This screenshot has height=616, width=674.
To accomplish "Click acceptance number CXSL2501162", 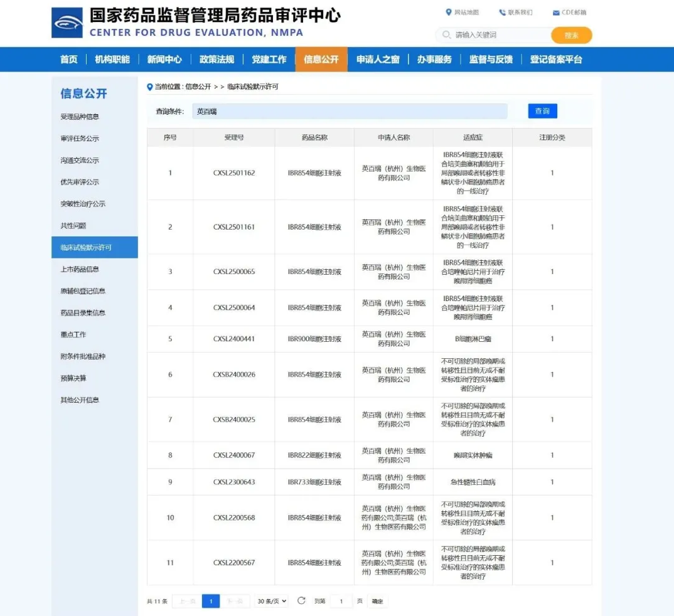I will point(234,173).
